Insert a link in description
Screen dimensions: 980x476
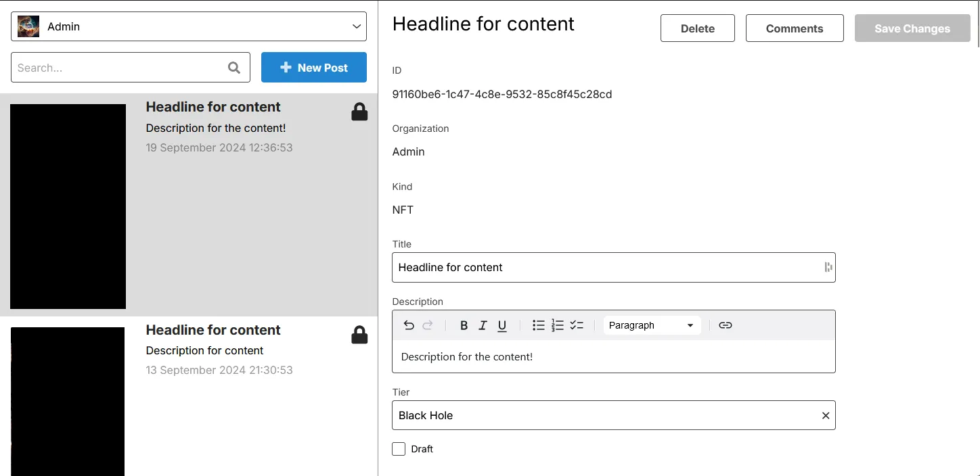click(x=726, y=325)
